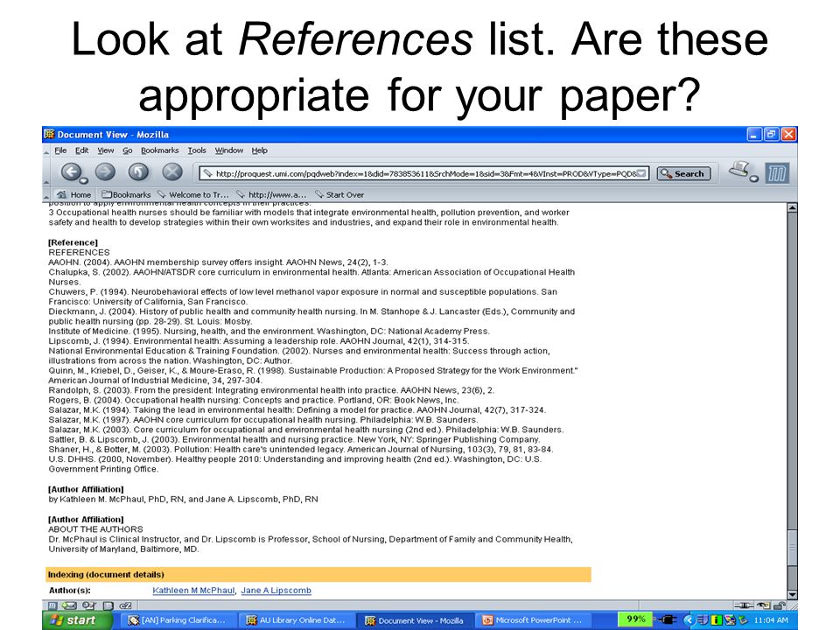Open the Print options dropdown arrow

click(753, 178)
